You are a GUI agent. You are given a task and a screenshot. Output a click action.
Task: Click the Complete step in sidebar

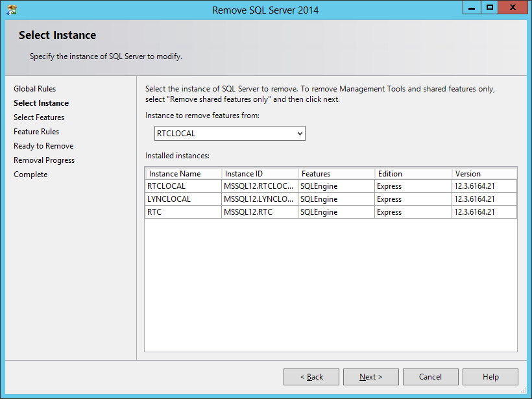(x=30, y=175)
